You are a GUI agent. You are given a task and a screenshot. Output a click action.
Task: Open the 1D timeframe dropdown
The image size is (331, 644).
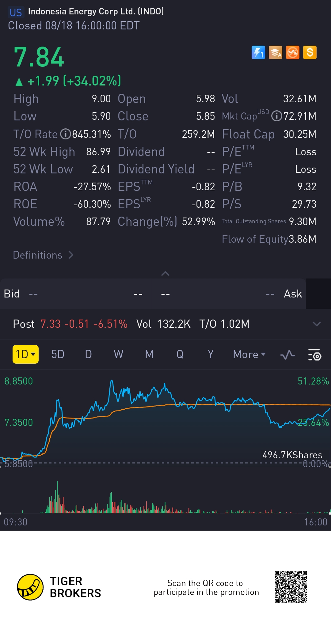pos(25,354)
